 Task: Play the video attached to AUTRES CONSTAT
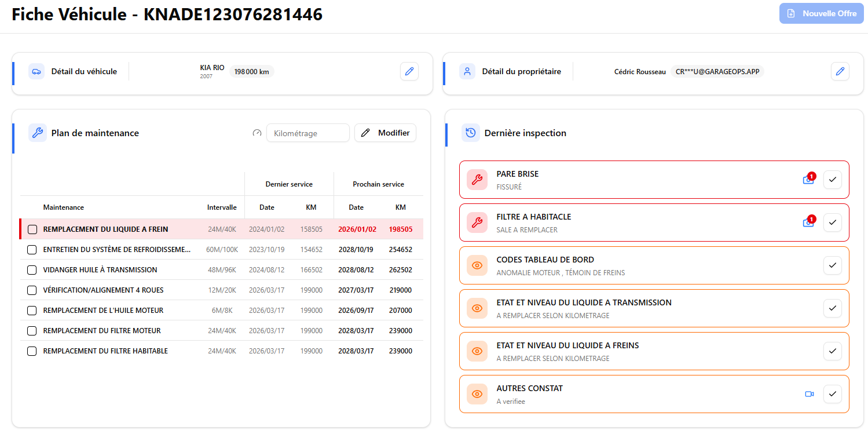pos(809,394)
